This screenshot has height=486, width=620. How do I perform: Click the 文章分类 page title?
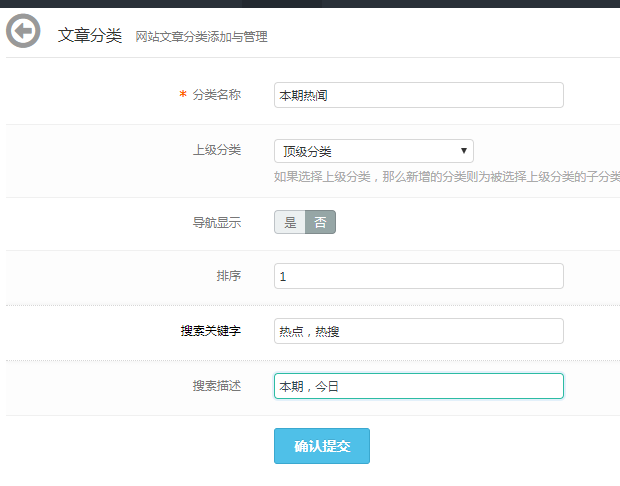tap(89, 35)
